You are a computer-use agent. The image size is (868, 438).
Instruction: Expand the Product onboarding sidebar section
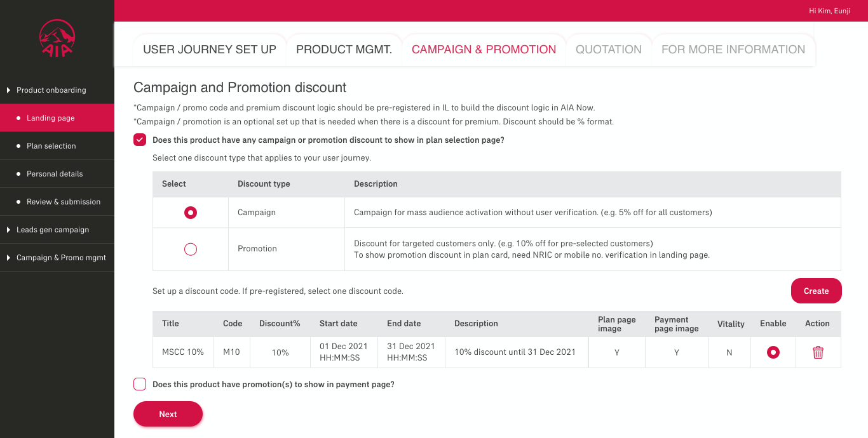click(57, 90)
